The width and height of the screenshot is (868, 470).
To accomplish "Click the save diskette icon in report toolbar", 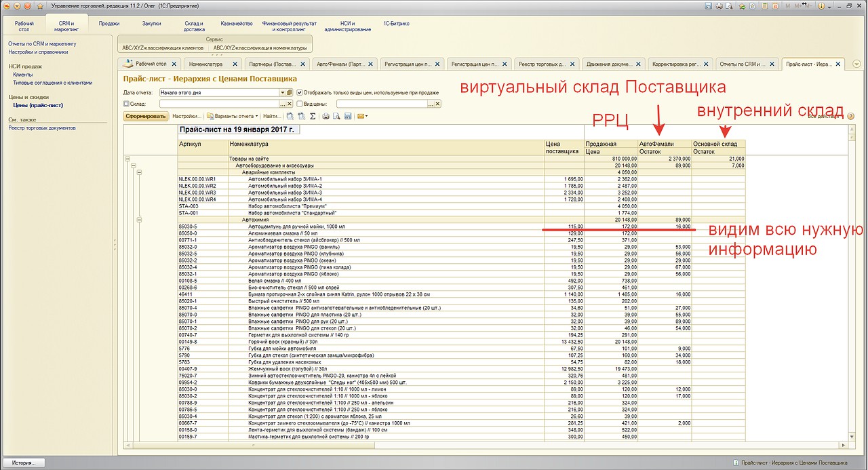I will click(x=348, y=116).
